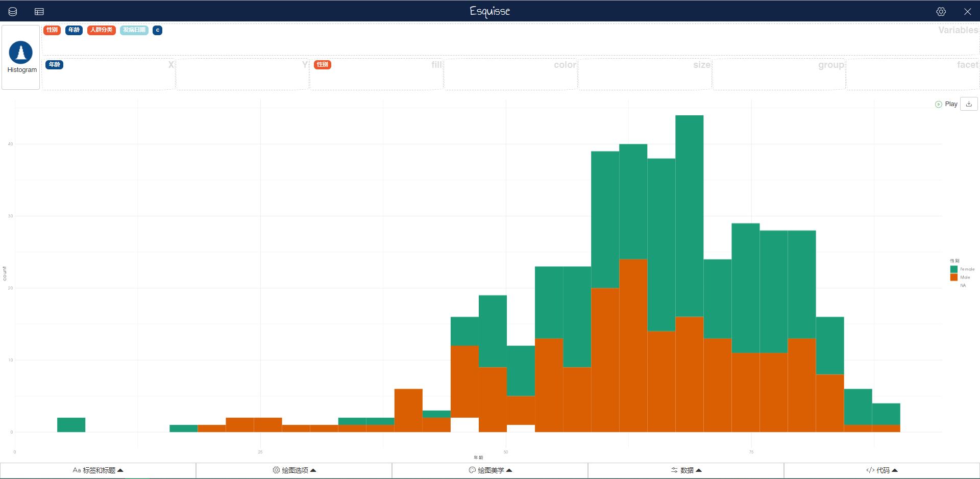The image size is (980, 479).
Task: Click the 人群分类 variable badge
Action: point(102,30)
